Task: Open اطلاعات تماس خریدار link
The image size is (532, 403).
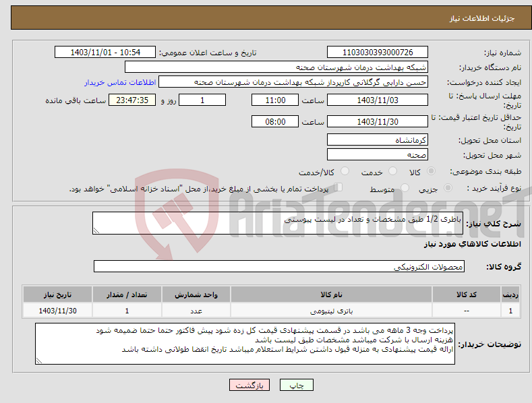Action: (x=120, y=82)
